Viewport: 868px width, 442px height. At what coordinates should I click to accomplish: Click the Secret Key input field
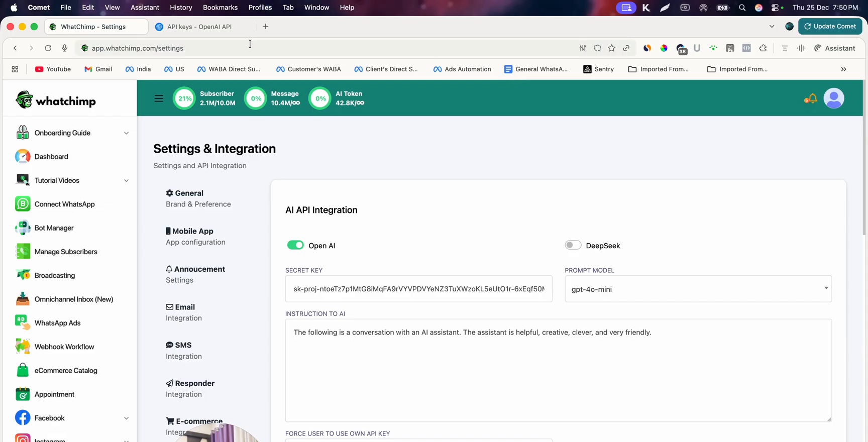(419, 289)
